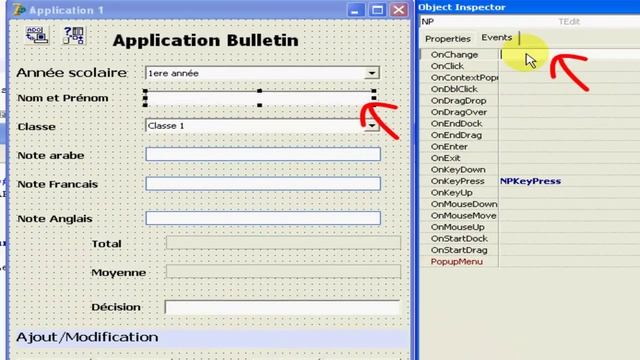Click the Note Francais label
The width and height of the screenshot is (640, 360).
point(58,184)
